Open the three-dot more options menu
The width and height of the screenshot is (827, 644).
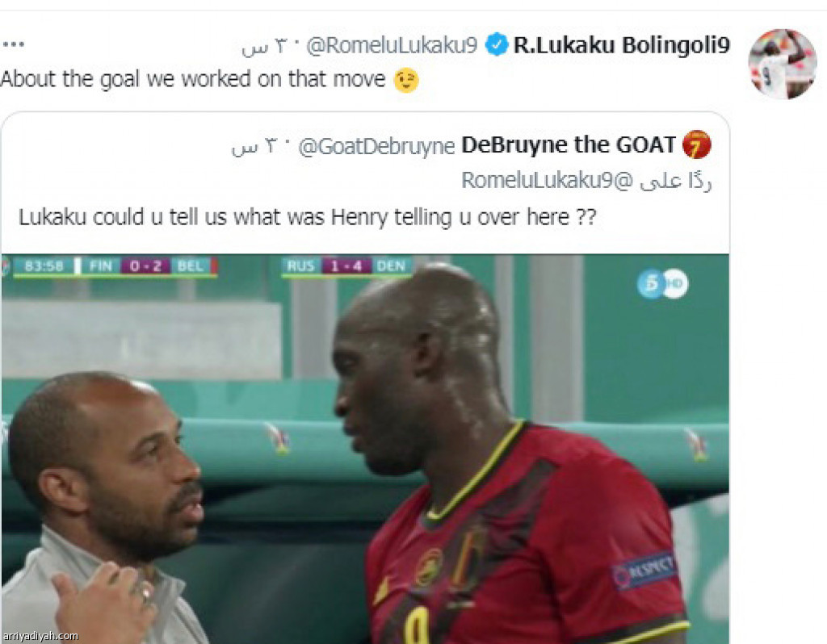pos(13,44)
